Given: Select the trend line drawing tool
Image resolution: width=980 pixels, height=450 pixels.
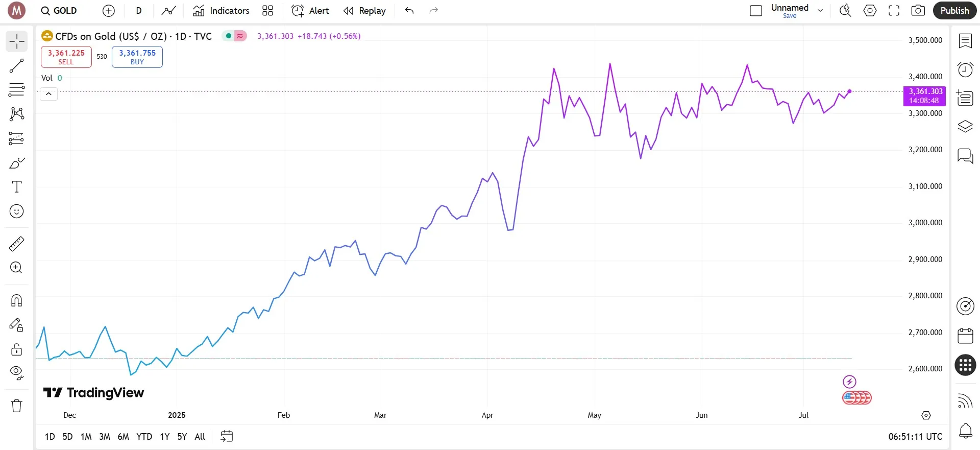Looking at the screenshot, I should click(16, 66).
